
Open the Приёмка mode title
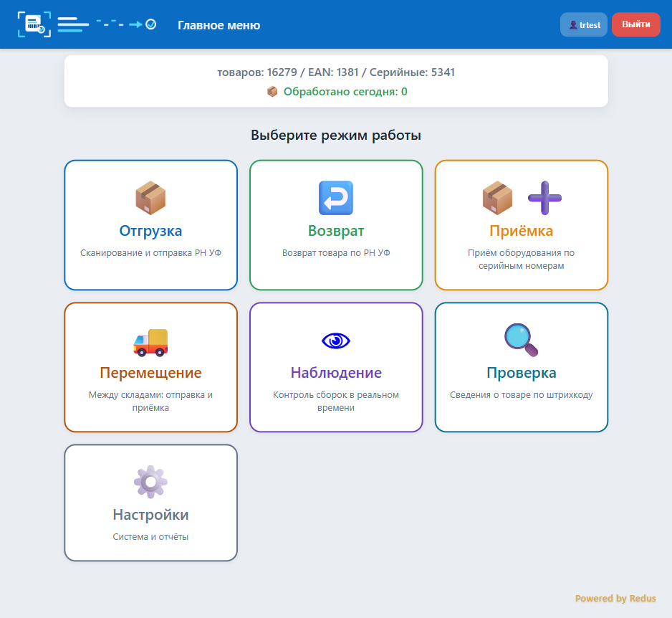tap(521, 231)
